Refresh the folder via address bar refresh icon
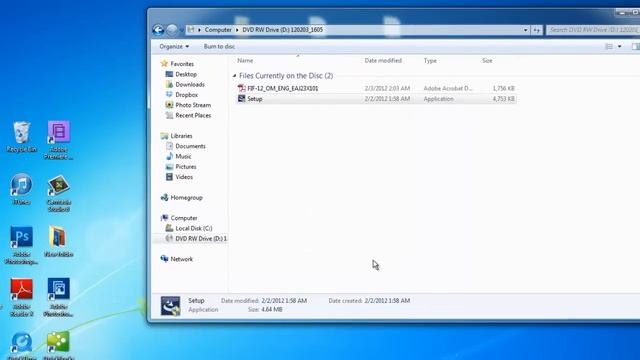 click(x=536, y=30)
